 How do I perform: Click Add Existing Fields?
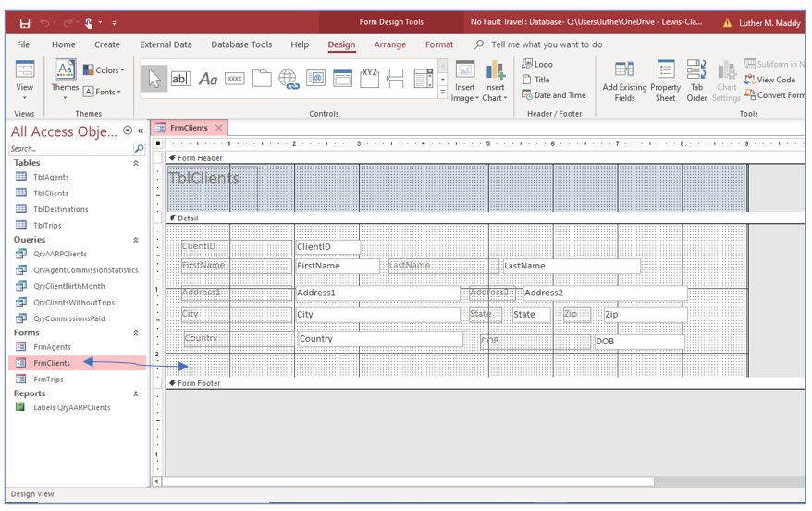pos(624,81)
